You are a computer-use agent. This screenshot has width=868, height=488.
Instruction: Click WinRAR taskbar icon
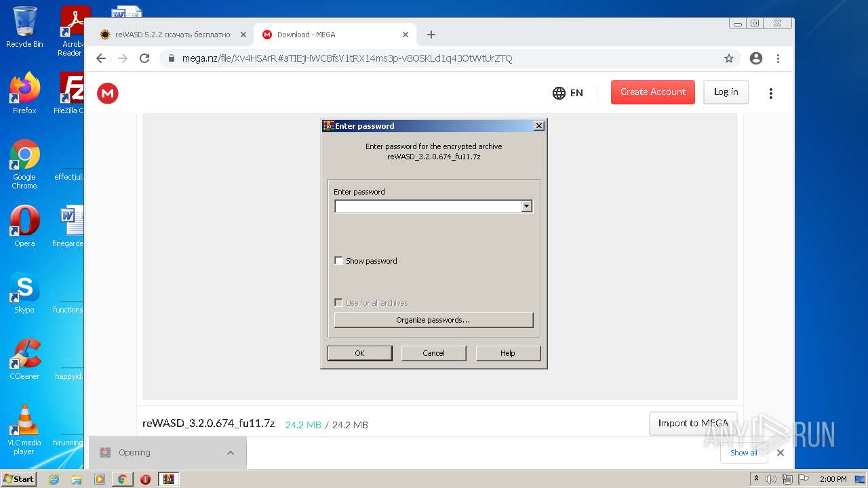pos(169,479)
